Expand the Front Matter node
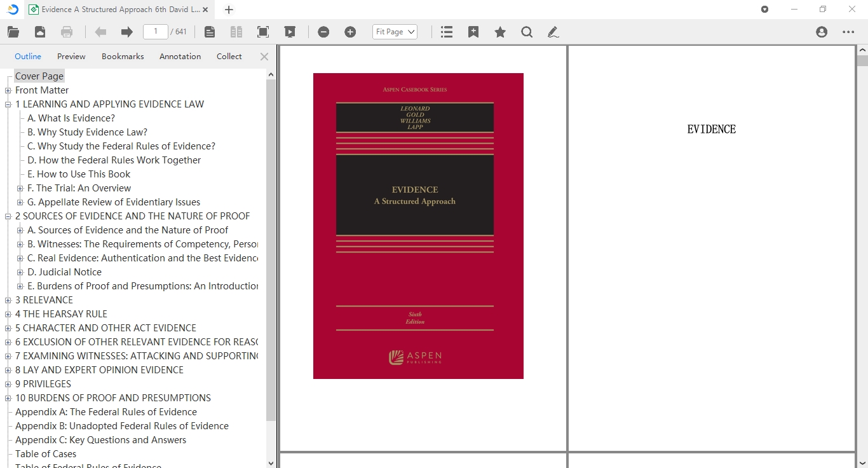Screen dimensions: 868x468 (x=8, y=90)
